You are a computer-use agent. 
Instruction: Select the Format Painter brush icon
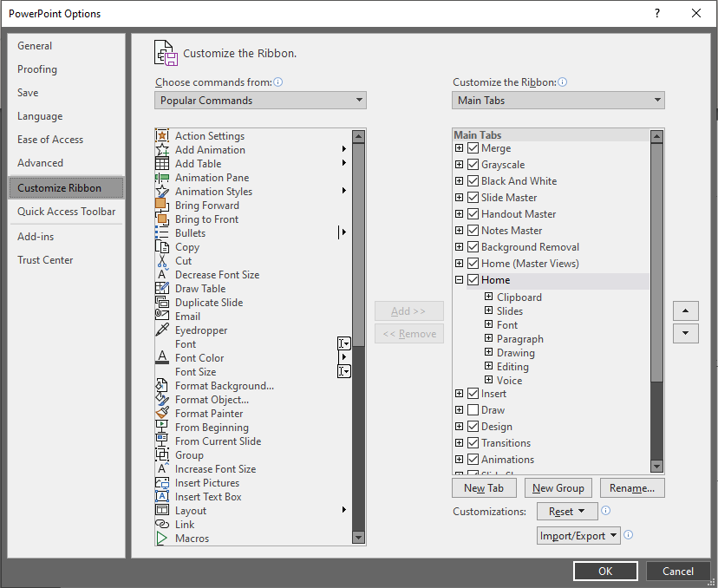point(162,413)
